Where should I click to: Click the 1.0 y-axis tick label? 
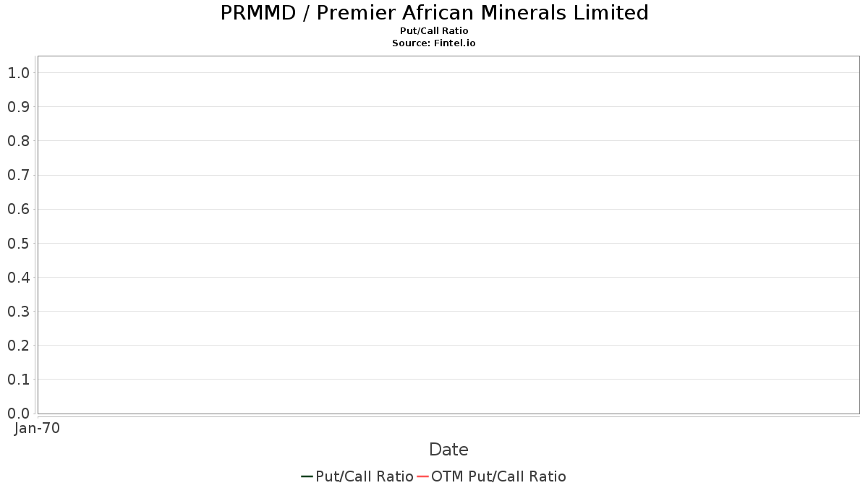(x=18, y=73)
